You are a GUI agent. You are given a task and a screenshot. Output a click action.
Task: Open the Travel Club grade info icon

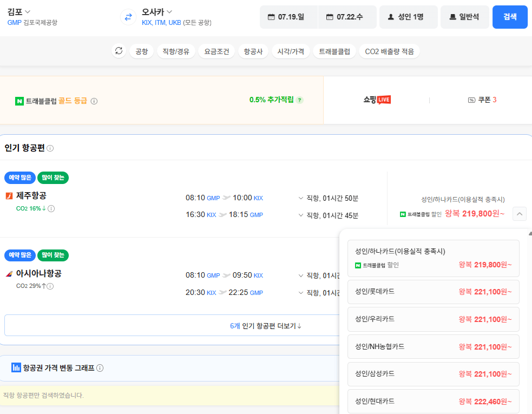[94, 101]
